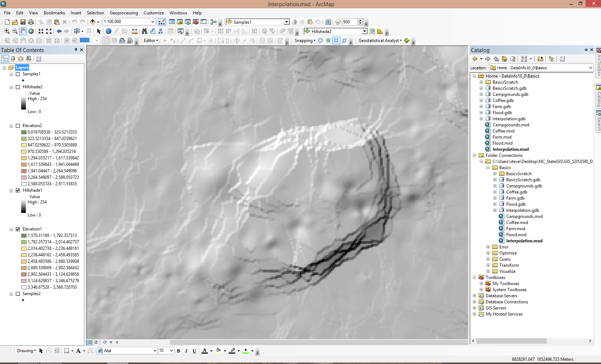Uncheck the Elevation1 layer

click(x=18, y=229)
